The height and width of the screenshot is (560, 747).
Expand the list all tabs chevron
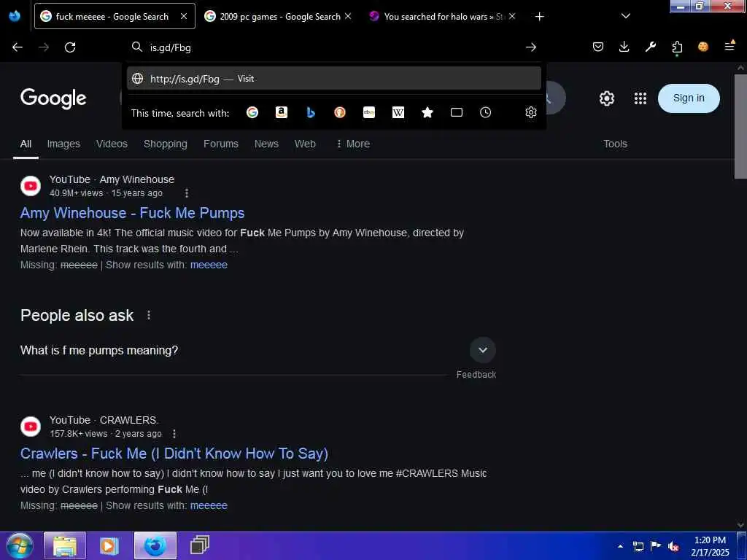click(x=625, y=16)
